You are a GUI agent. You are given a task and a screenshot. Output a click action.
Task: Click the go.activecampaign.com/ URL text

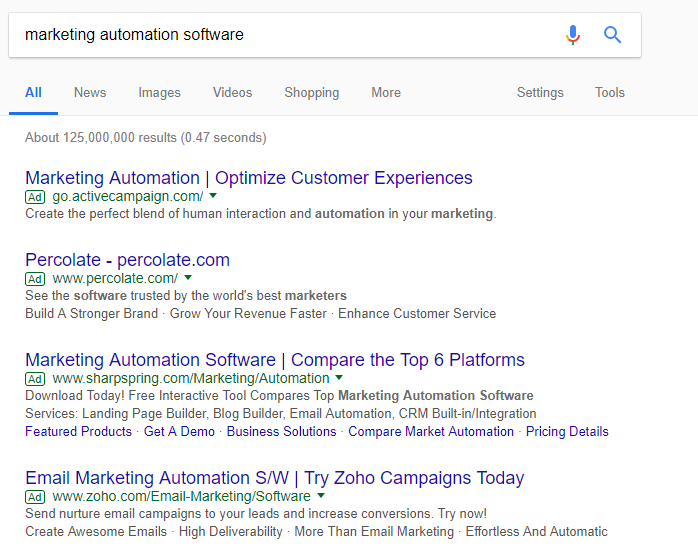pyautogui.click(x=128, y=196)
